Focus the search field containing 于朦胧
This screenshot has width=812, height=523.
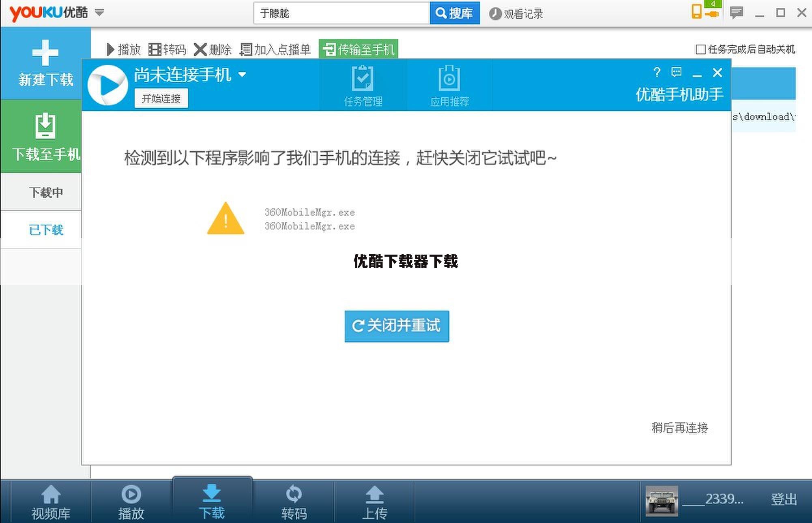tap(342, 13)
